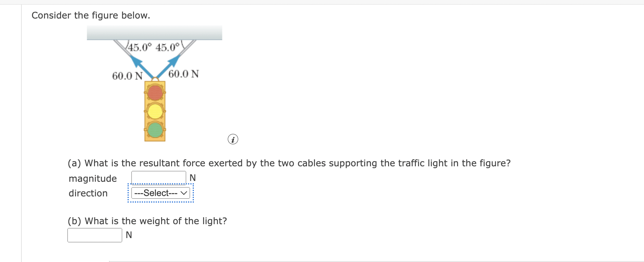Click the direction dropdown's dashed highlight border
Image resolution: width=644 pixels, height=262 pixels.
(x=129, y=193)
